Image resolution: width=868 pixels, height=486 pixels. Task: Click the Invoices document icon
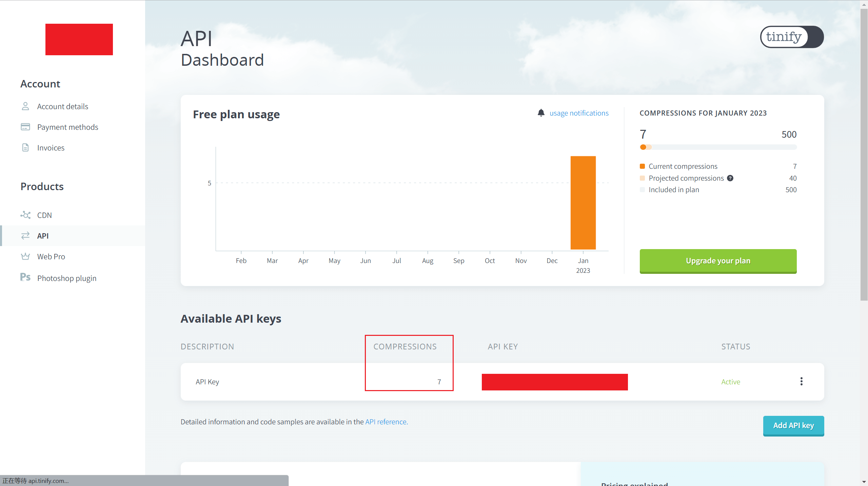[x=25, y=147]
